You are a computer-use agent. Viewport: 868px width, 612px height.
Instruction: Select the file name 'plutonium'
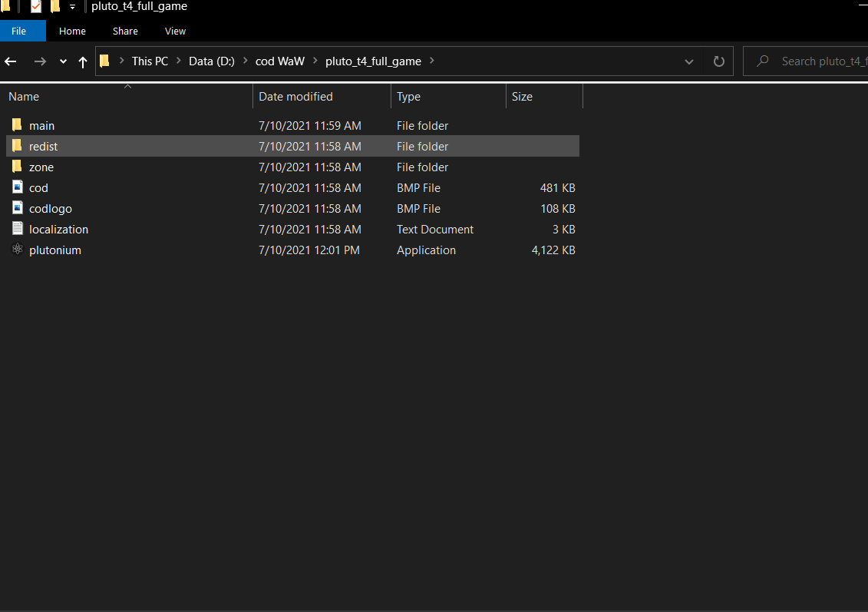55,250
